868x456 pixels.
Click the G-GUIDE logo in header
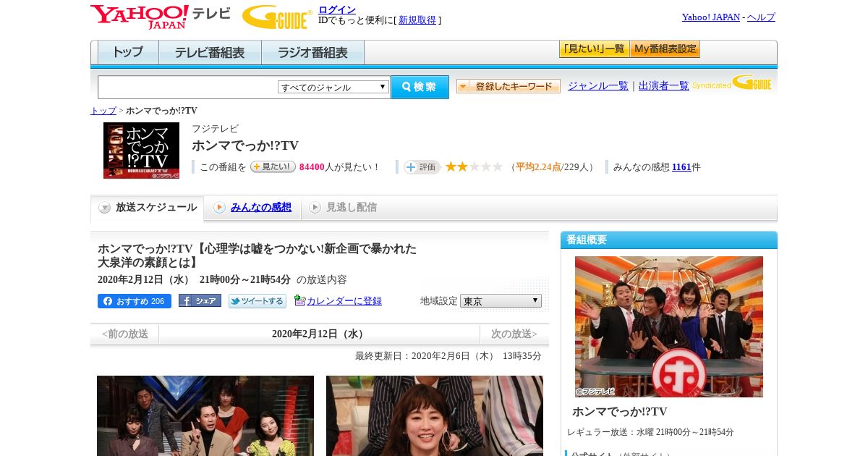click(x=277, y=17)
